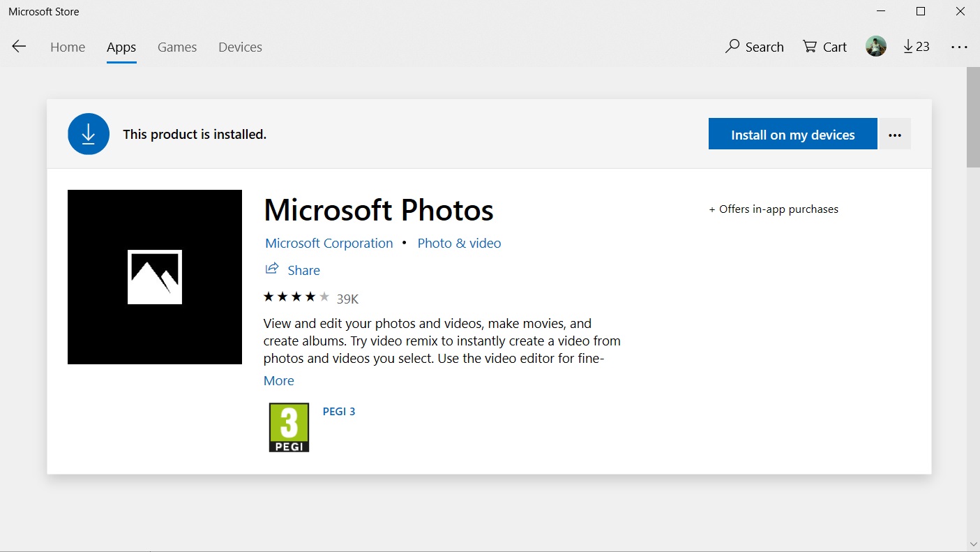Screen dimensions: 980x552
Task: Open the Microsoft Corporation publisher link
Action: (329, 243)
